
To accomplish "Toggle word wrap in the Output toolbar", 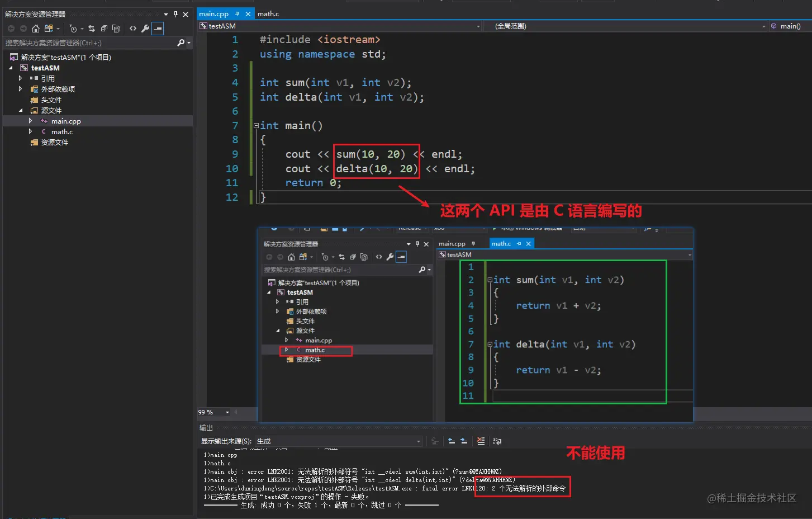I will click(x=497, y=441).
